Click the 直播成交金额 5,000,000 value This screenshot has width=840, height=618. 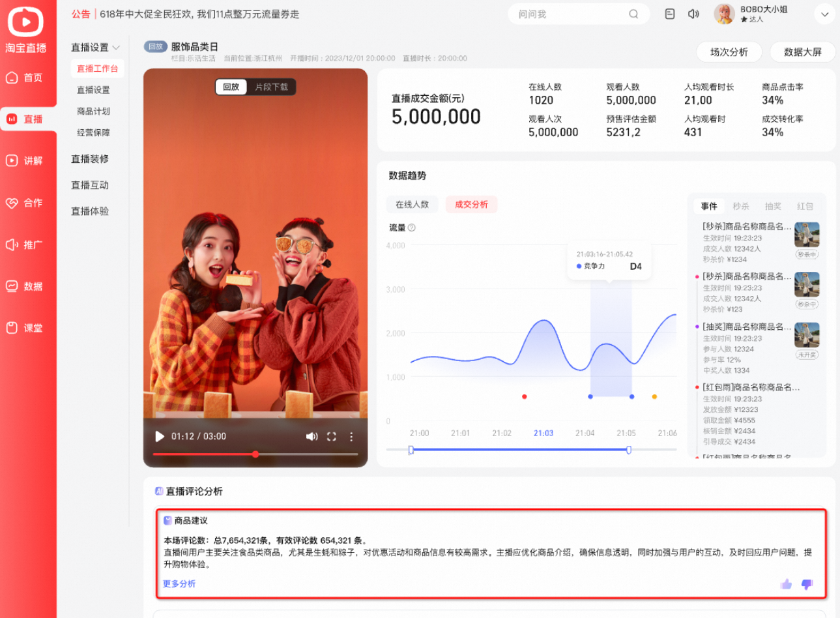[436, 117]
